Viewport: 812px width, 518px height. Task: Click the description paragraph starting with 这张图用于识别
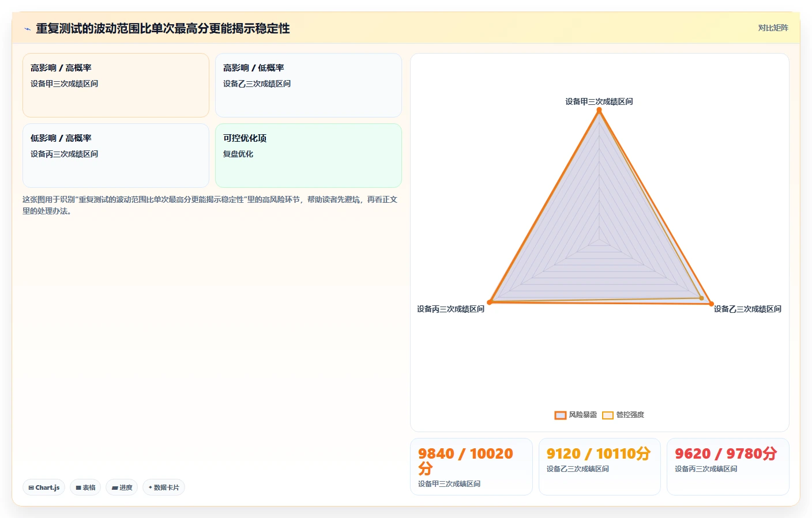tap(210, 205)
